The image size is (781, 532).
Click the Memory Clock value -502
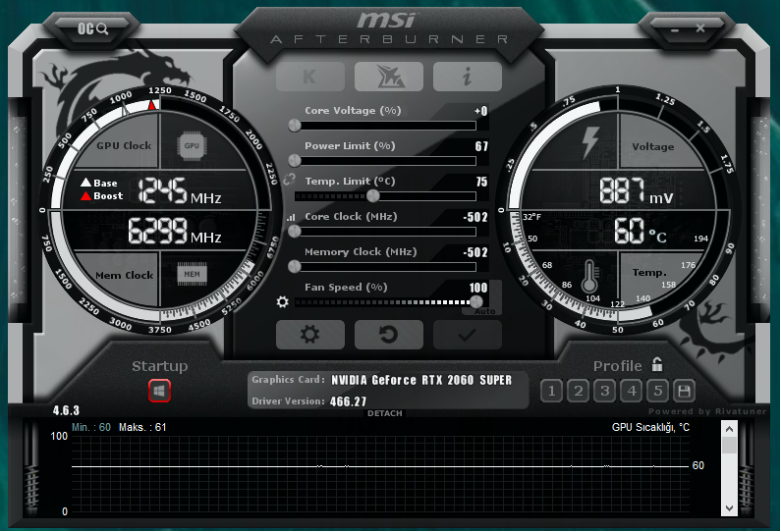475,252
